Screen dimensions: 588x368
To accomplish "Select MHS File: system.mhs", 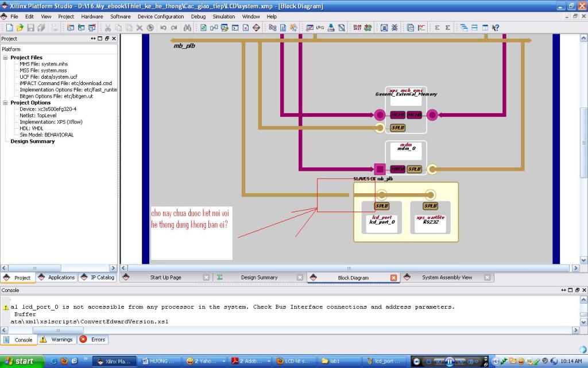I will point(44,64).
